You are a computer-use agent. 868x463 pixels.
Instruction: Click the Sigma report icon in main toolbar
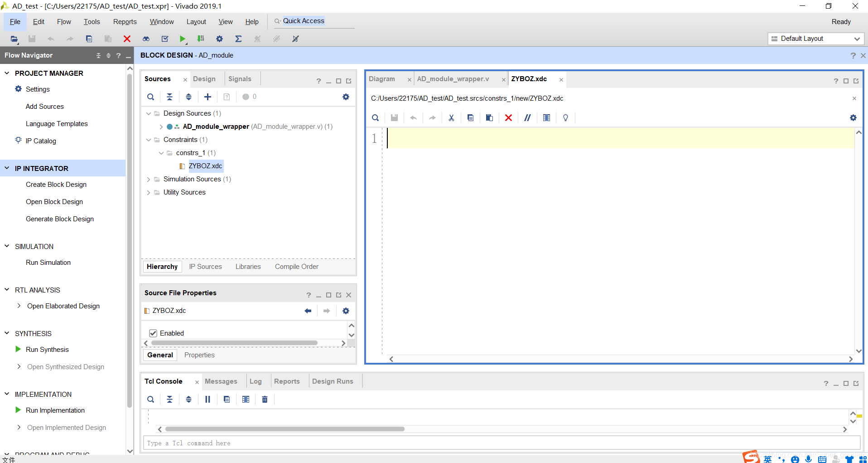pos(238,39)
